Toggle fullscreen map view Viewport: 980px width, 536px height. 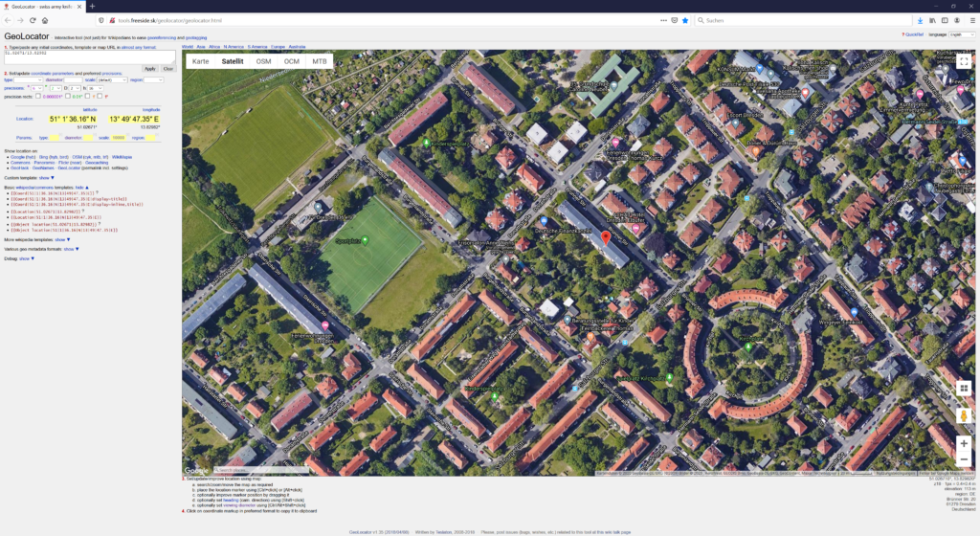(x=964, y=61)
